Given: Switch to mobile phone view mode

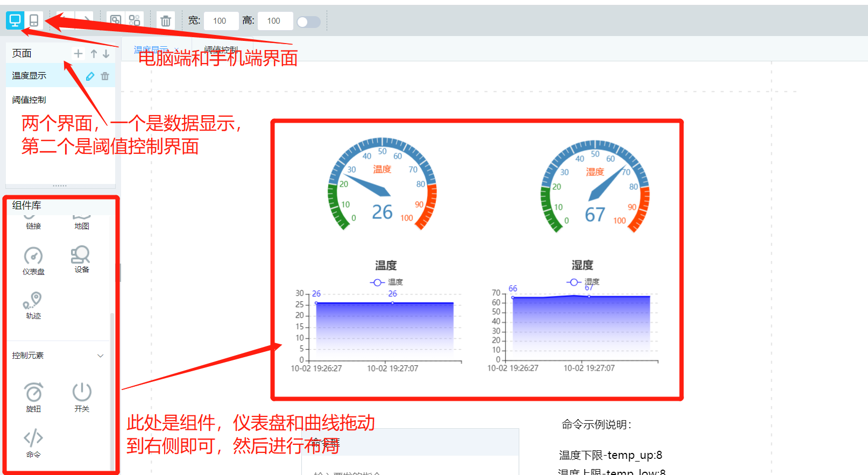Looking at the screenshot, I should click(34, 20).
